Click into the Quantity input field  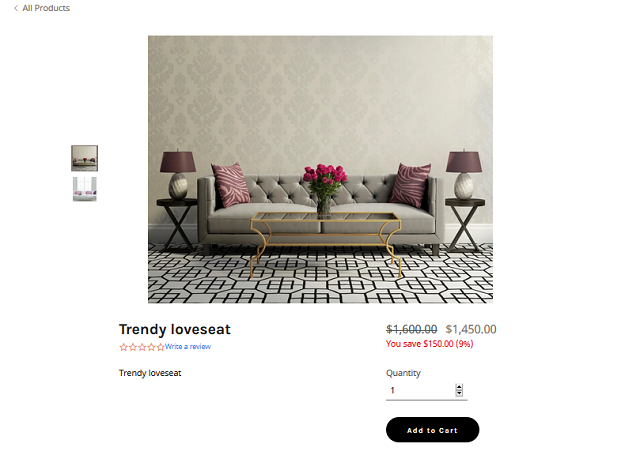tap(420, 390)
